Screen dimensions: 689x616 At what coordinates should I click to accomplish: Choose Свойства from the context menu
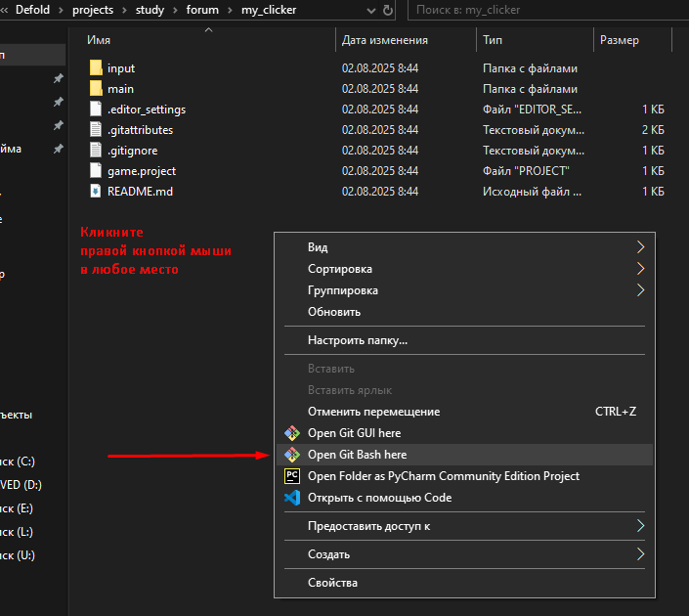tap(332, 583)
